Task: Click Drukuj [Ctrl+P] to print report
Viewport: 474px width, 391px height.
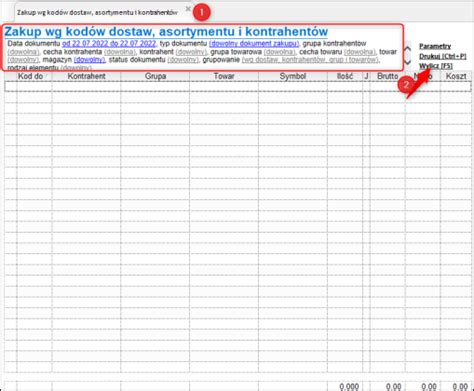Action: click(443, 56)
